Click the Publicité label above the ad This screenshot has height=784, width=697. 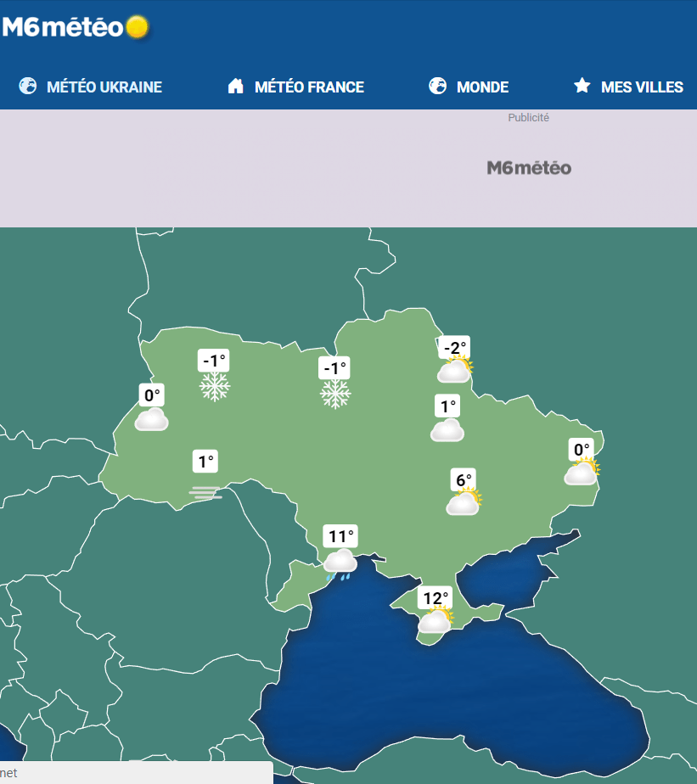(x=528, y=117)
